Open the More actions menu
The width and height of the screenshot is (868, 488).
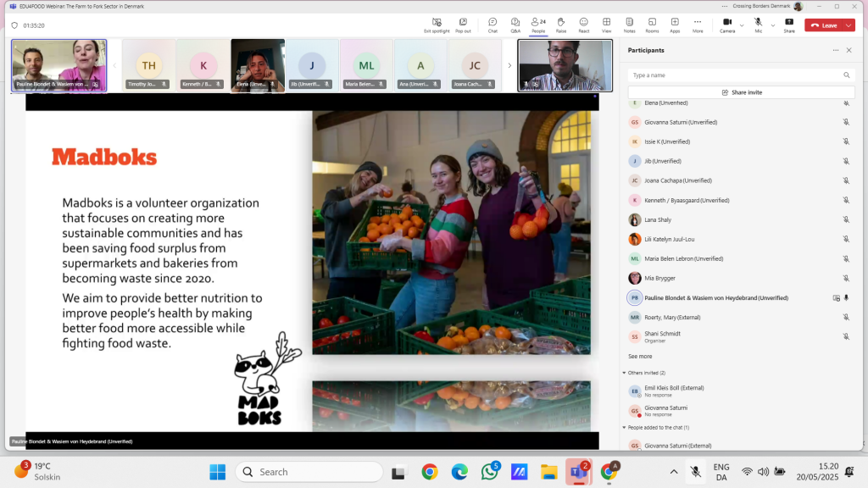[698, 25]
